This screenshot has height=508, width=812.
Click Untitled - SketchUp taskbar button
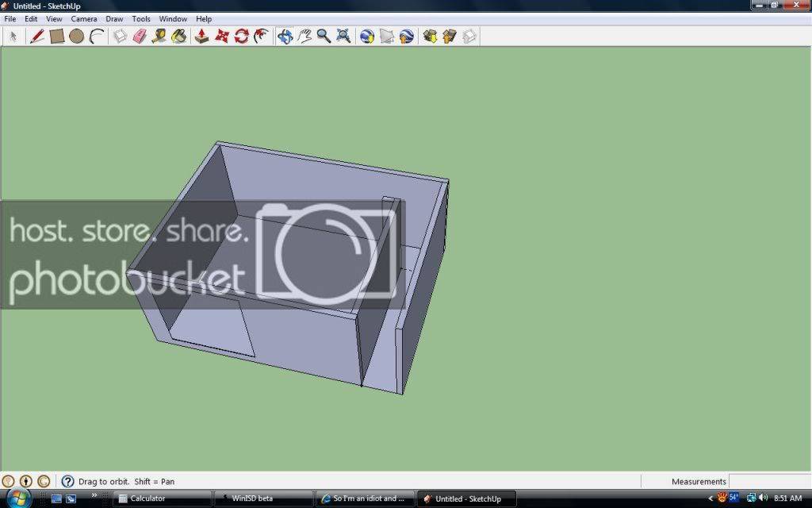[466, 498]
